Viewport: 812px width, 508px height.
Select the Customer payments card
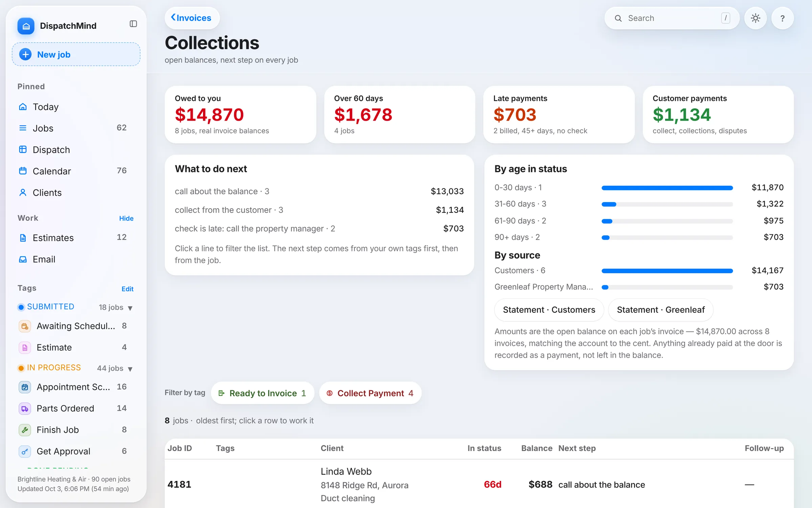pos(718,114)
